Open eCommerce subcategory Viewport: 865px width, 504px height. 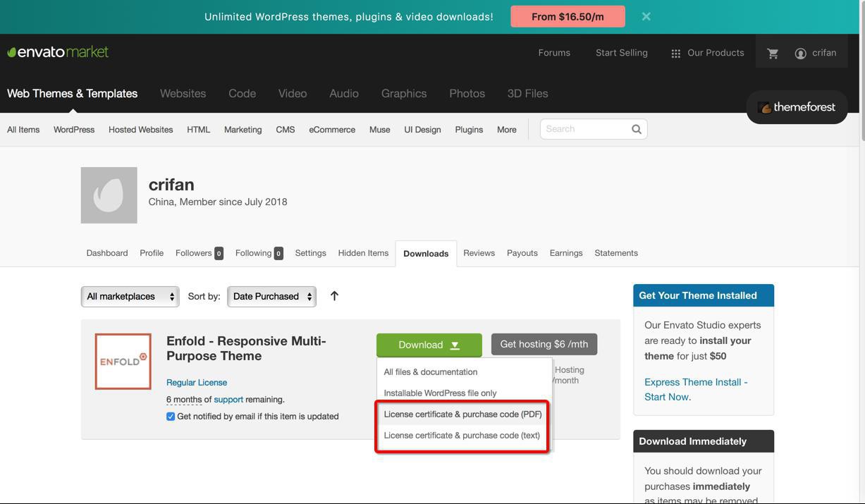pyautogui.click(x=332, y=130)
